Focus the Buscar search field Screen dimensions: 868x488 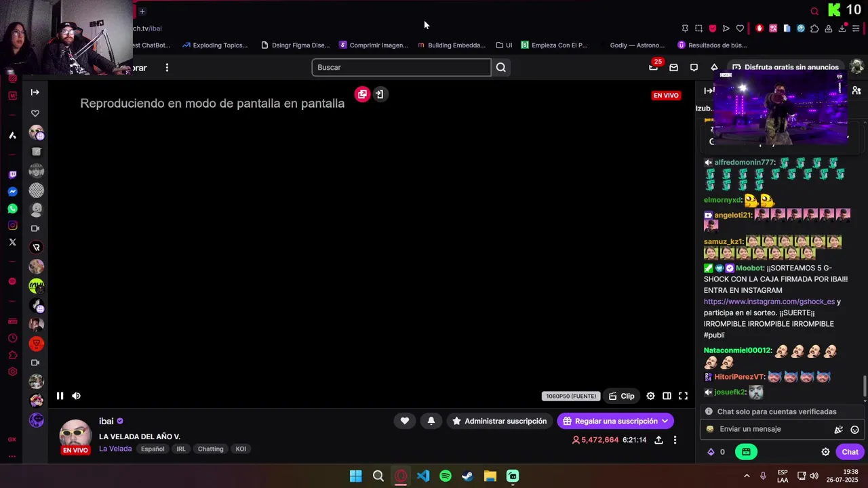pos(401,67)
